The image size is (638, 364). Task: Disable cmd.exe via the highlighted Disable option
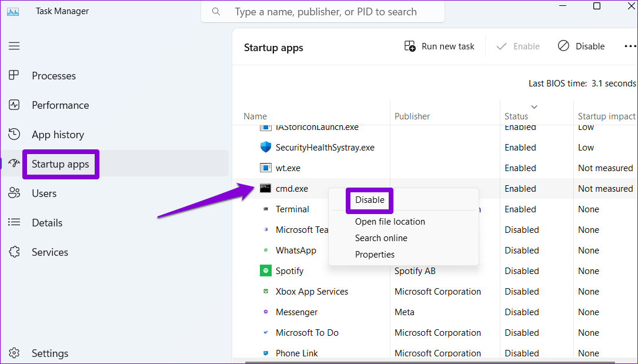click(369, 200)
